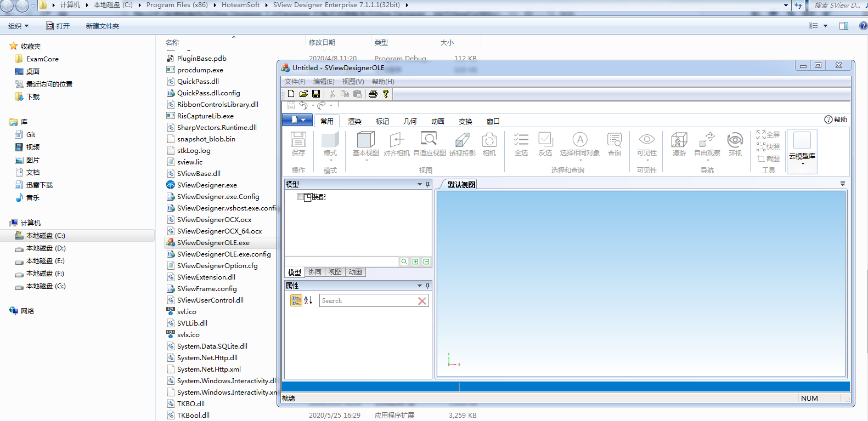Expand the 模式 mode dropdown
The height and width of the screenshot is (421, 868).
pyautogui.click(x=330, y=160)
